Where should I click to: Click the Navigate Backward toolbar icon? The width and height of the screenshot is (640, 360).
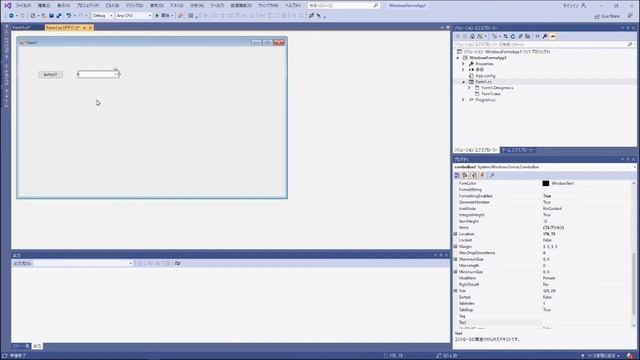11,16
